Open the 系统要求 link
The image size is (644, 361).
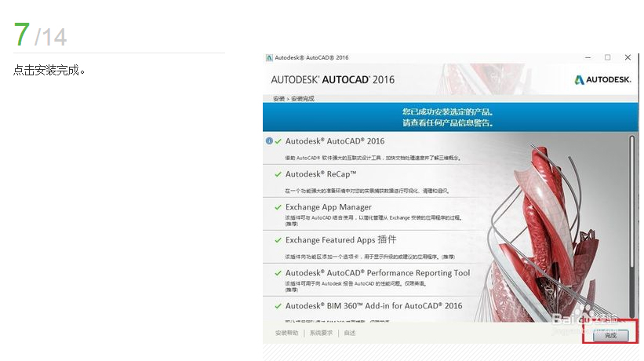pos(321,333)
